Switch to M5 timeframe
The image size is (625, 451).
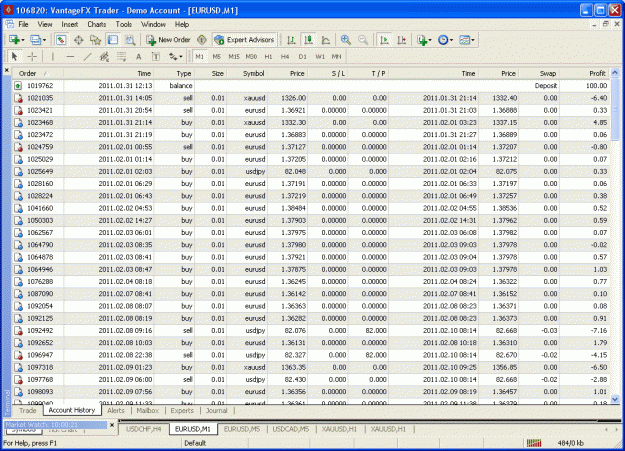[216, 57]
